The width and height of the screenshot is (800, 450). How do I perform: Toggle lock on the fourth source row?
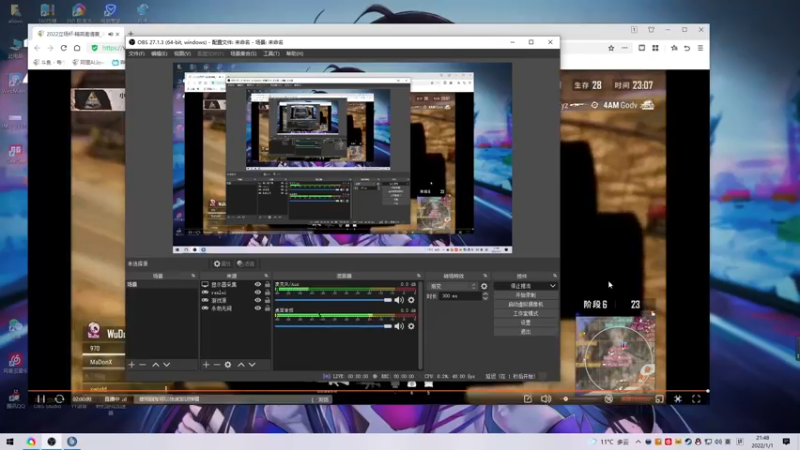tap(267, 308)
